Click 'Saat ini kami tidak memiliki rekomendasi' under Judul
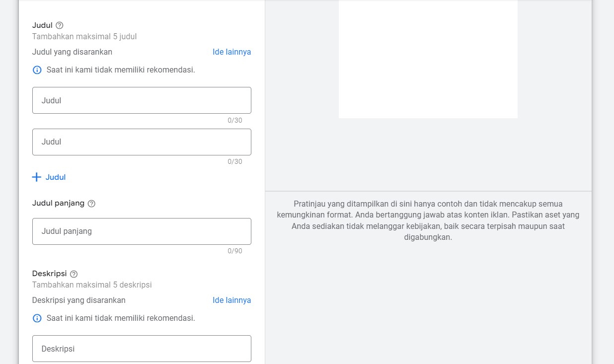Screen dimensions: 614x364 [121, 70]
